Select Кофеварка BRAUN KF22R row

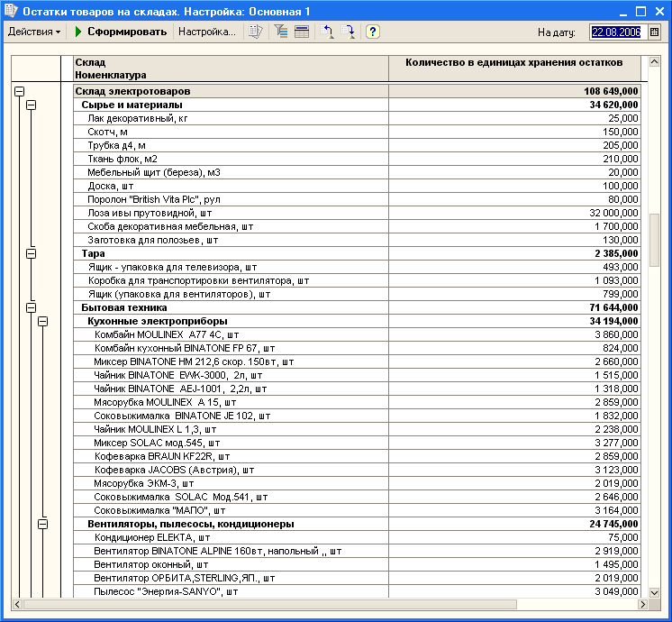358,456
